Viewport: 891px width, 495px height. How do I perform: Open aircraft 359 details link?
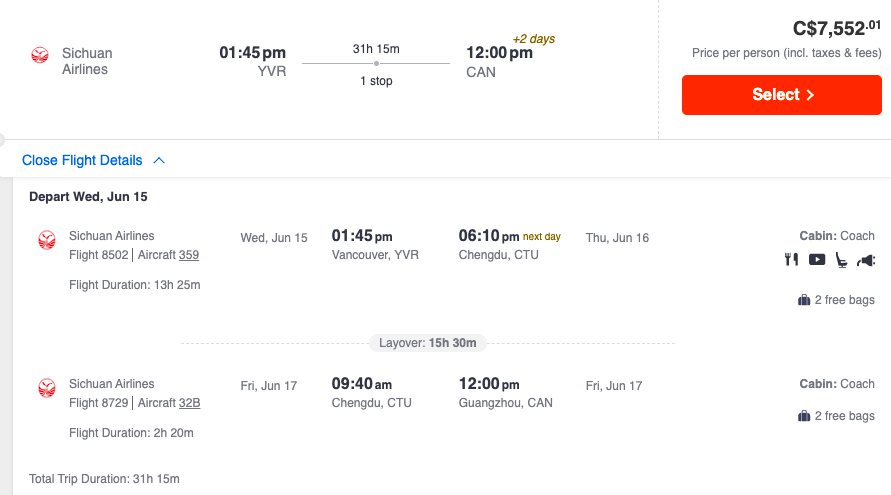tap(189, 255)
